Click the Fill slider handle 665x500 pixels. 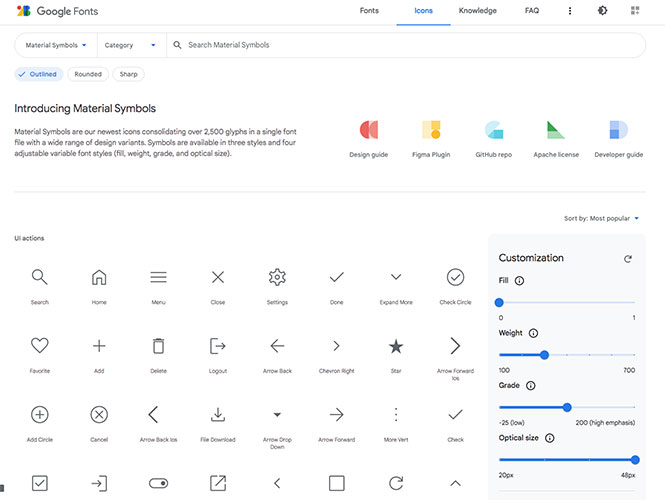click(x=499, y=302)
